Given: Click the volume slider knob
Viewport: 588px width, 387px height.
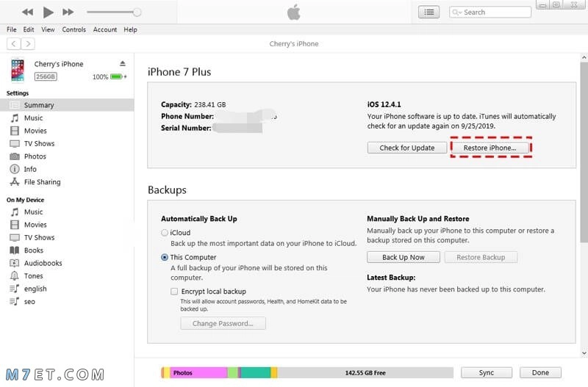Looking at the screenshot, I should pos(137,12).
